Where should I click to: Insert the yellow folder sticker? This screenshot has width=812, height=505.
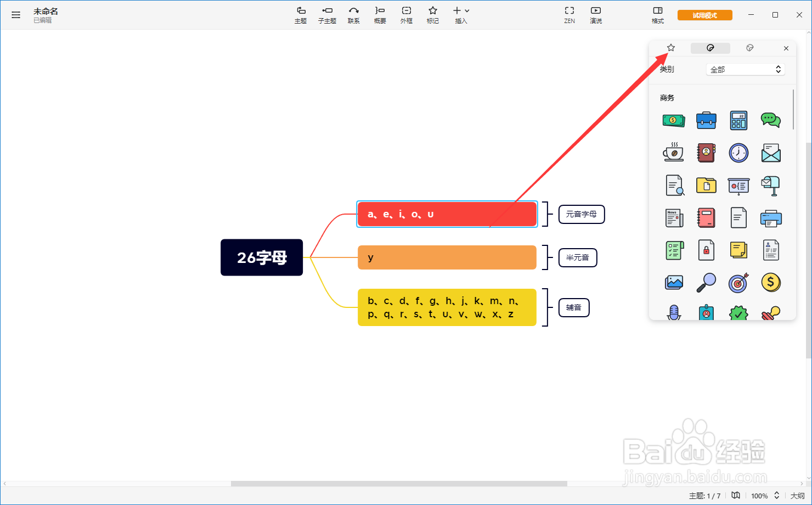(x=706, y=185)
